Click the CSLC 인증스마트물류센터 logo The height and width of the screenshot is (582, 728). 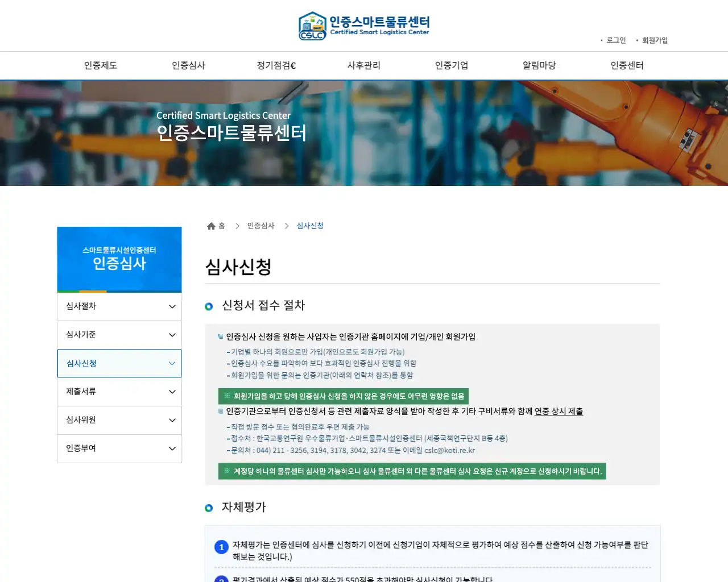pos(364,26)
